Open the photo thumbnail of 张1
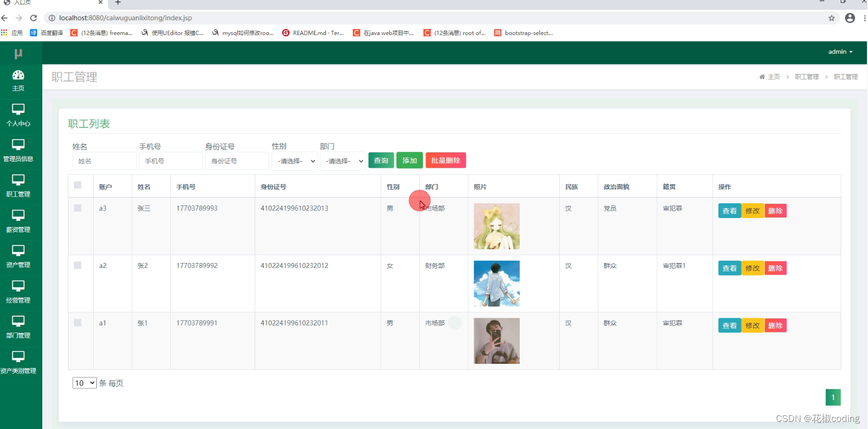Viewport: 868px width, 429px height. pyautogui.click(x=497, y=341)
